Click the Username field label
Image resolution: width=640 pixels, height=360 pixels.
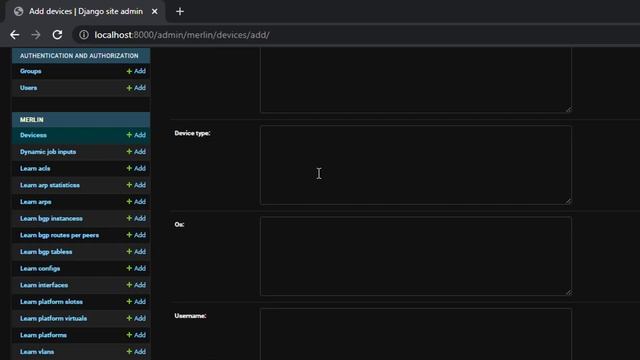[x=190, y=316]
